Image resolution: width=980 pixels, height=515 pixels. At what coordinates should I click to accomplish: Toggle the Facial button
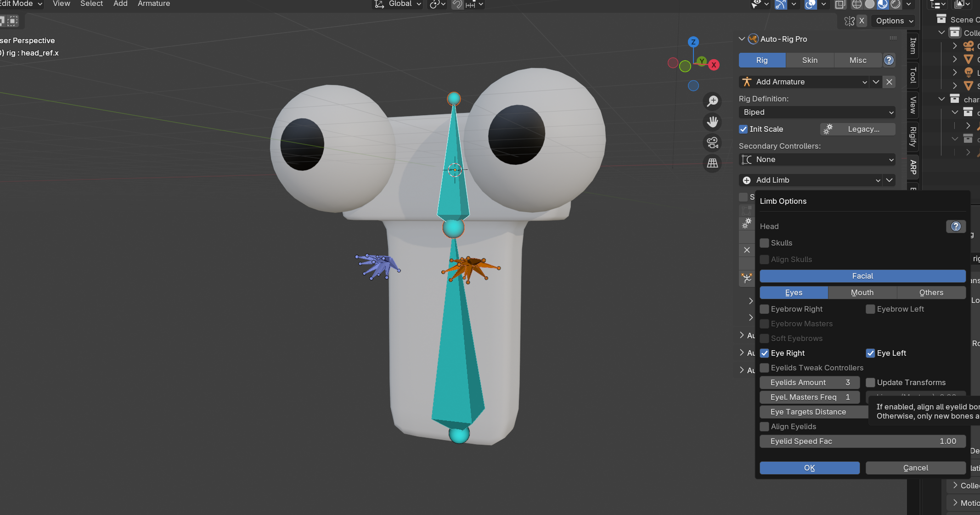coord(862,276)
